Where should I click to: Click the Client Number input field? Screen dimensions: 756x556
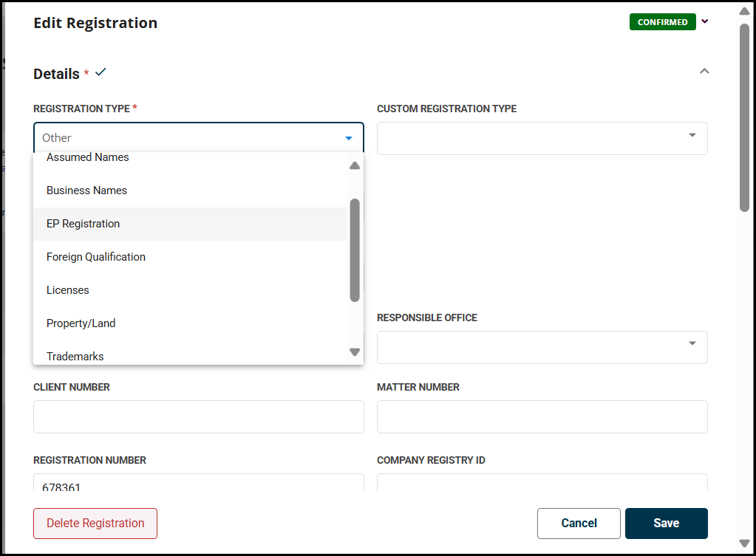click(199, 416)
